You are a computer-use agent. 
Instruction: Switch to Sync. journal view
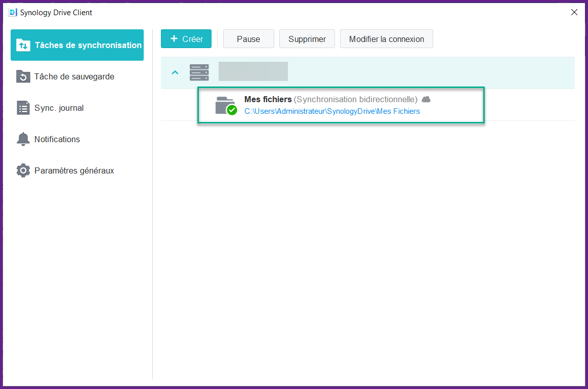[x=59, y=108]
